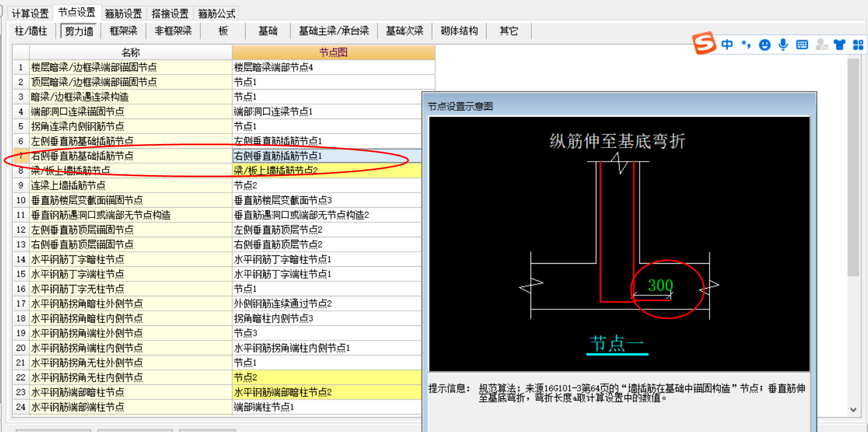Viewport: 868px width, 432px height.
Task: Switch to the 节点设置 tab
Action: pos(77,12)
